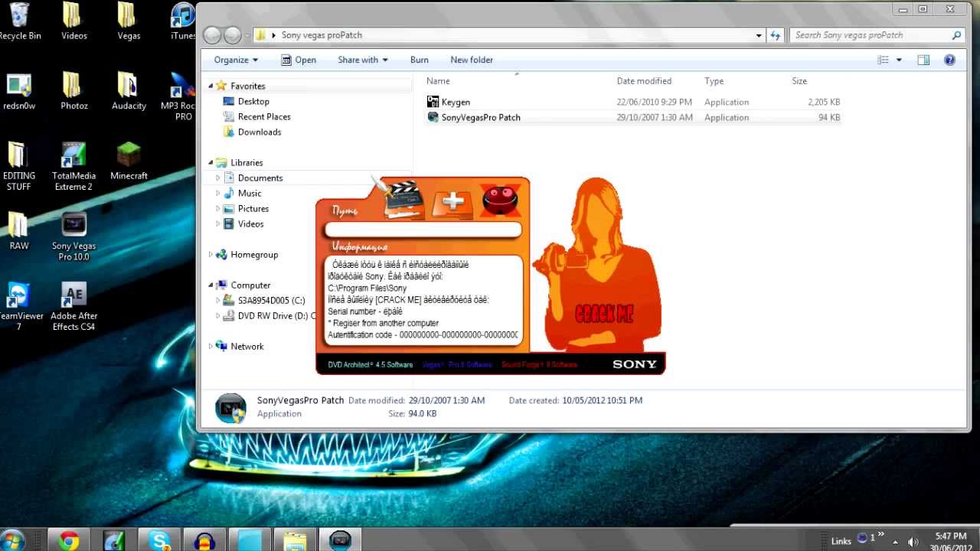Launch Minecraft from the desktop

[x=129, y=161]
